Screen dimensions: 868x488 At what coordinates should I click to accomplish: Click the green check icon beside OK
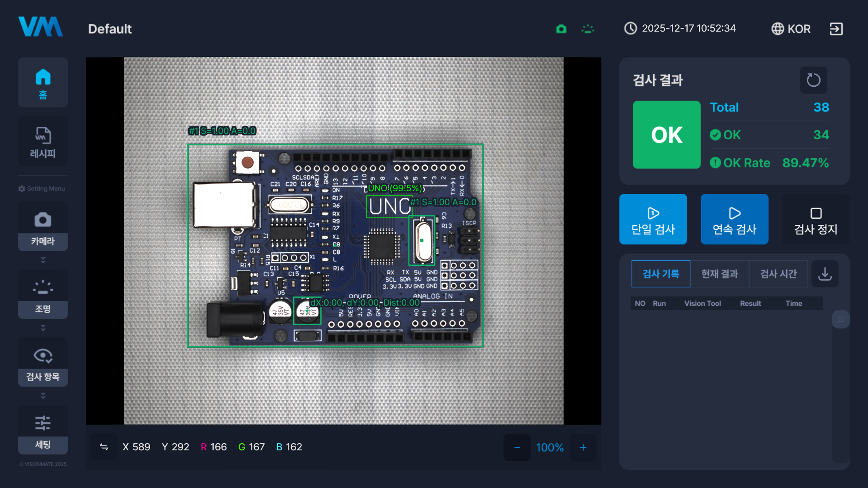point(715,135)
